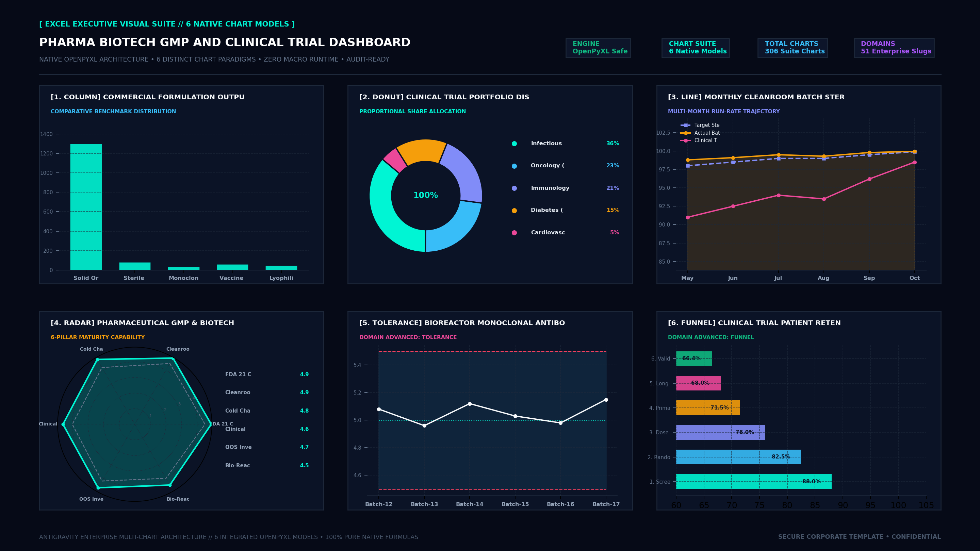Click the COMPARATIVE BENCHMARK DISTRIBUTION subtitle
Viewport: 980px width, 551px height.
click(113, 112)
